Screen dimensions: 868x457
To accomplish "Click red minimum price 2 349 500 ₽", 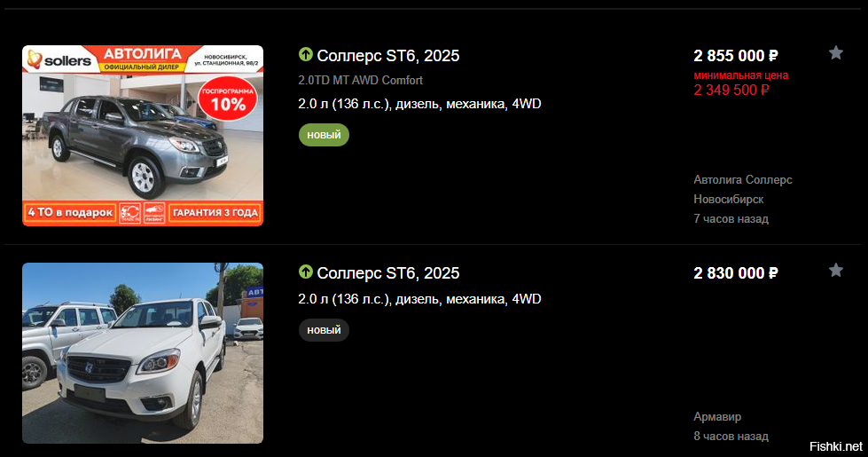I will [731, 90].
